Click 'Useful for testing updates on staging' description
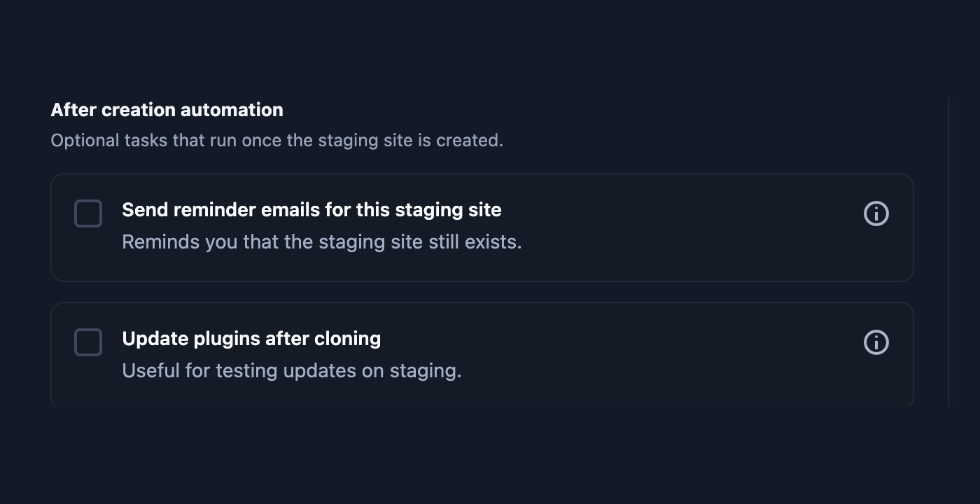This screenshot has height=504, width=980. [292, 371]
